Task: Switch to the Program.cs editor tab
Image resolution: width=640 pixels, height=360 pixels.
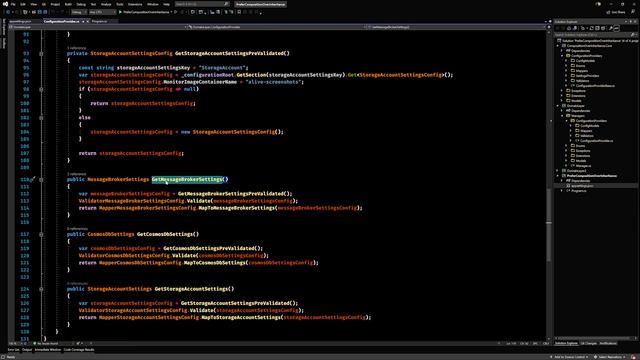Action: pyautogui.click(x=100, y=21)
